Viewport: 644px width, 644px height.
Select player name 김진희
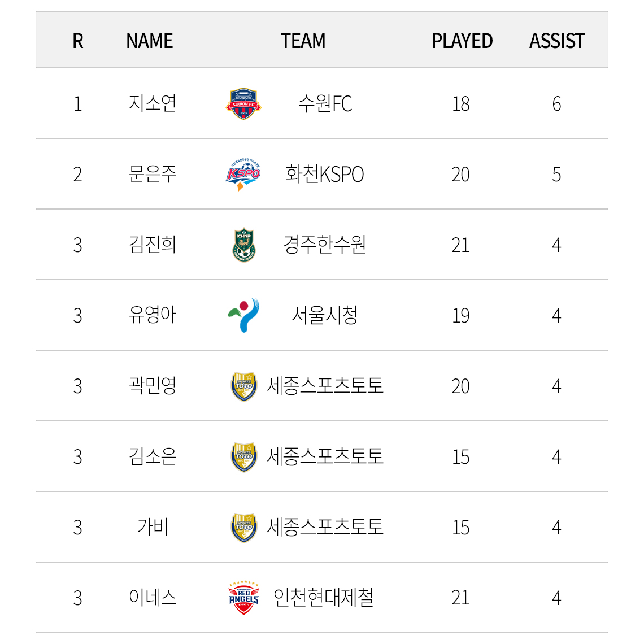click(x=153, y=245)
